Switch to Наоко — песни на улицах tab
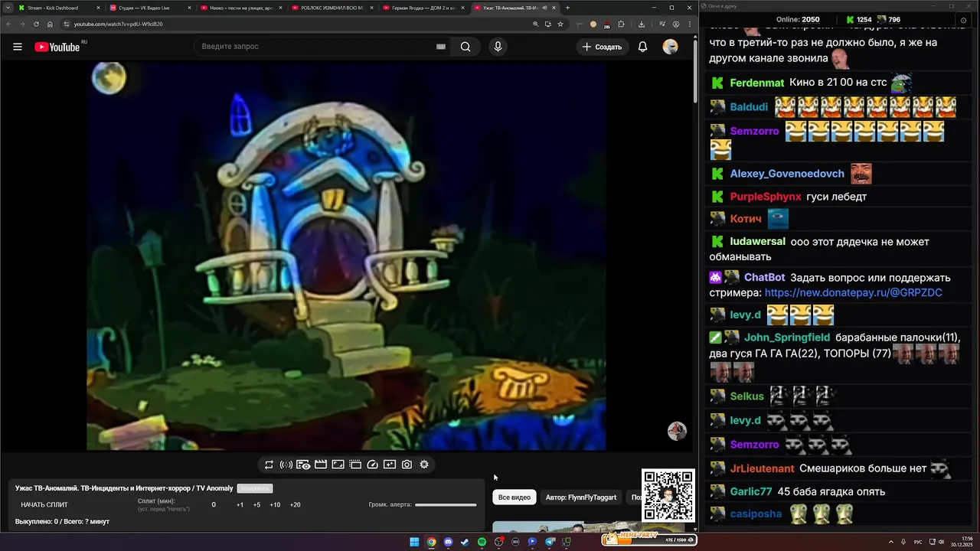The width and height of the screenshot is (980, 551). point(240,8)
